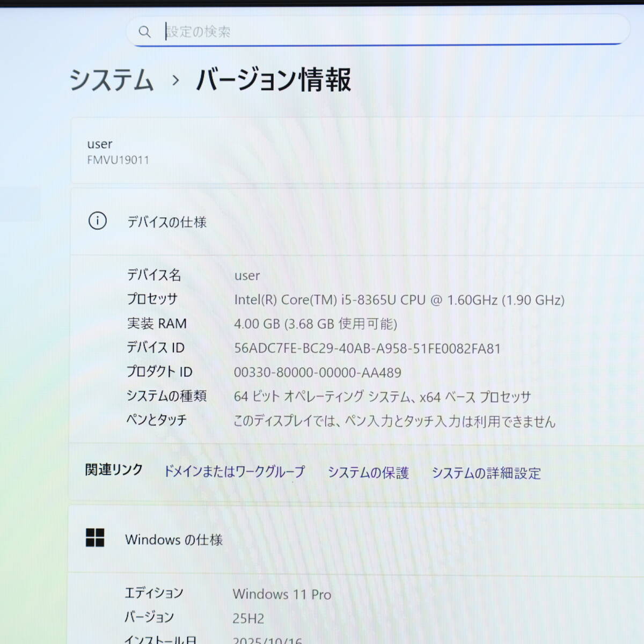Open ドメインまたはワークグループ link

(234, 472)
